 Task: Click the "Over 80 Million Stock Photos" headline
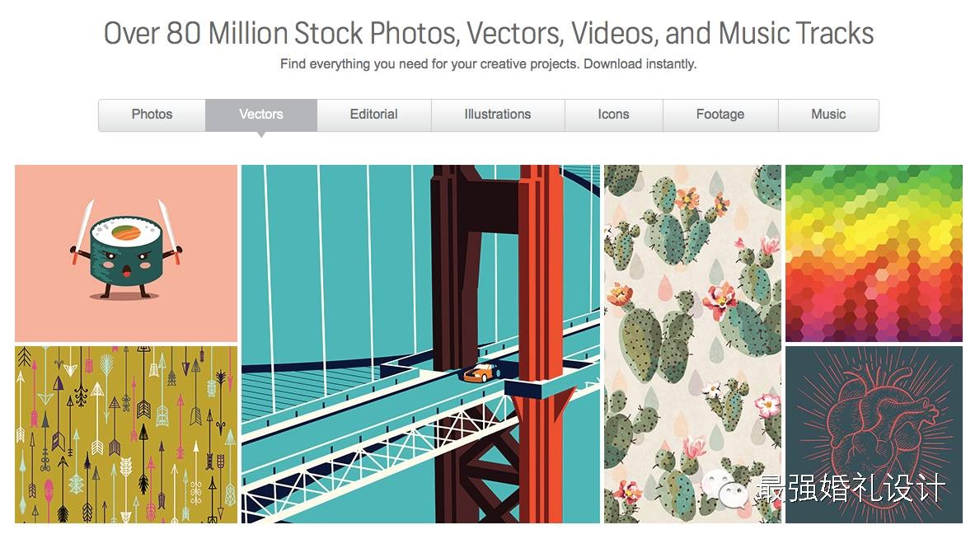488,34
